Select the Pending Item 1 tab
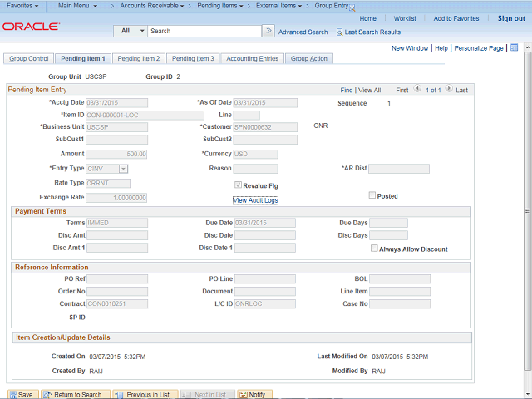Screen dimensions: 532x399 point(83,58)
